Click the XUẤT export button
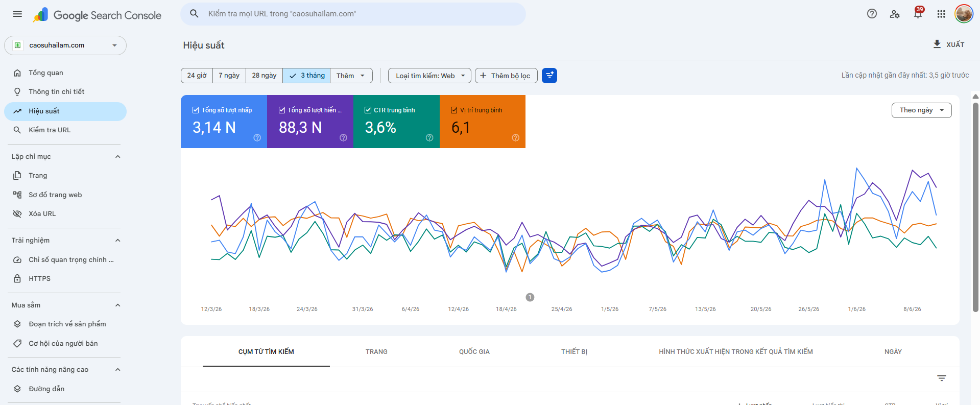The image size is (980, 405). point(949,44)
